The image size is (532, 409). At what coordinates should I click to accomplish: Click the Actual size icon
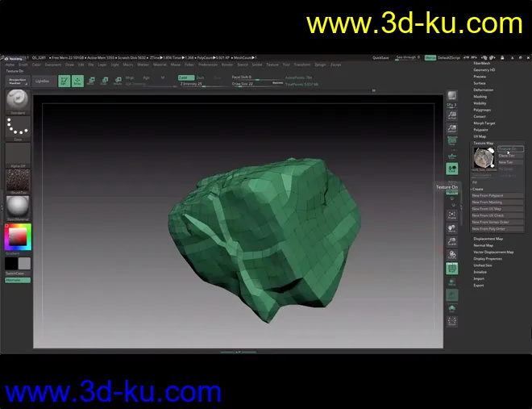pyautogui.click(x=452, y=115)
